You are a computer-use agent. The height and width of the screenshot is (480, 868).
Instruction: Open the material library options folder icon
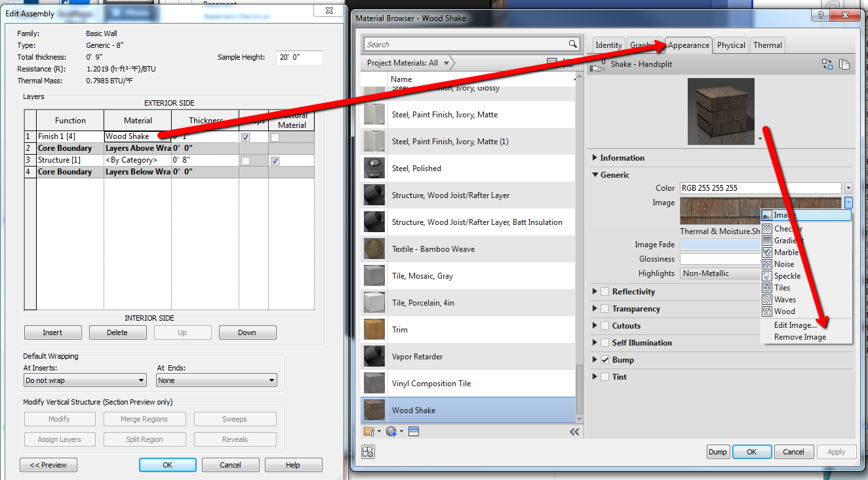point(368,431)
